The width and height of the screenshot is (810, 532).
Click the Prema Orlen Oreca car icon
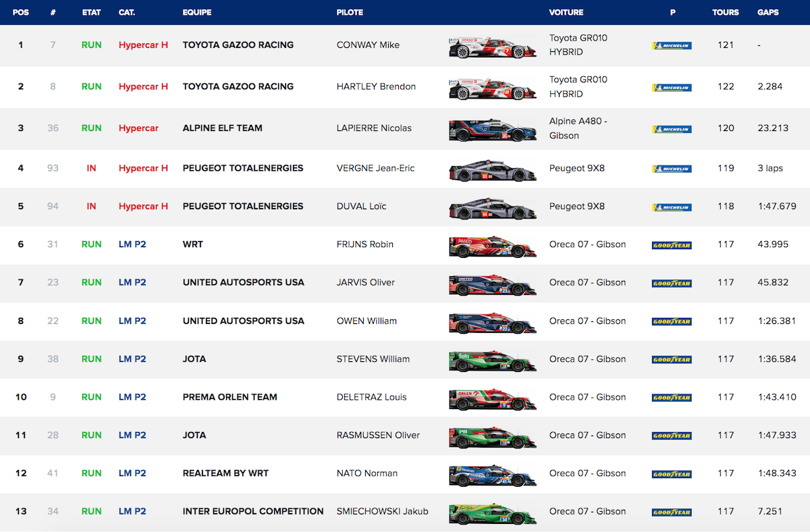click(x=492, y=400)
